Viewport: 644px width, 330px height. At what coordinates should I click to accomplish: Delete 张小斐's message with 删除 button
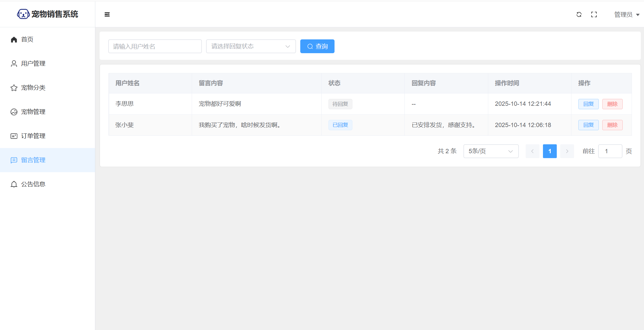tap(612, 125)
